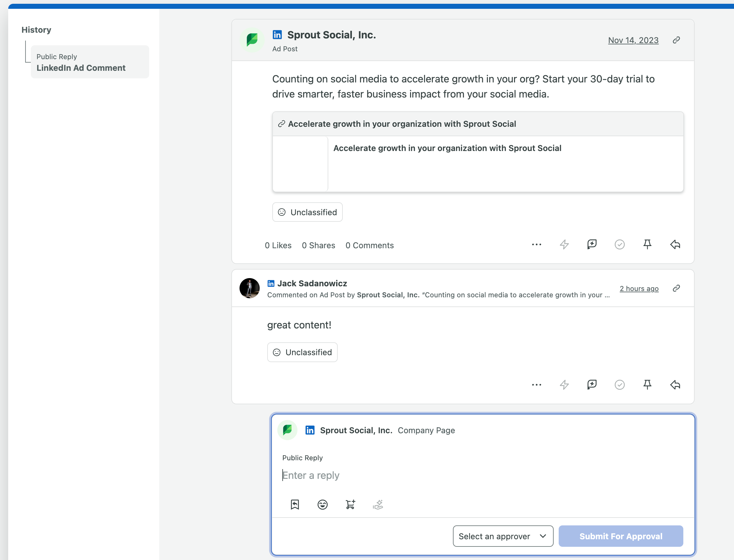Mark the Ad Post as complete
The width and height of the screenshot is (734, 560).
tap(620, 244)
